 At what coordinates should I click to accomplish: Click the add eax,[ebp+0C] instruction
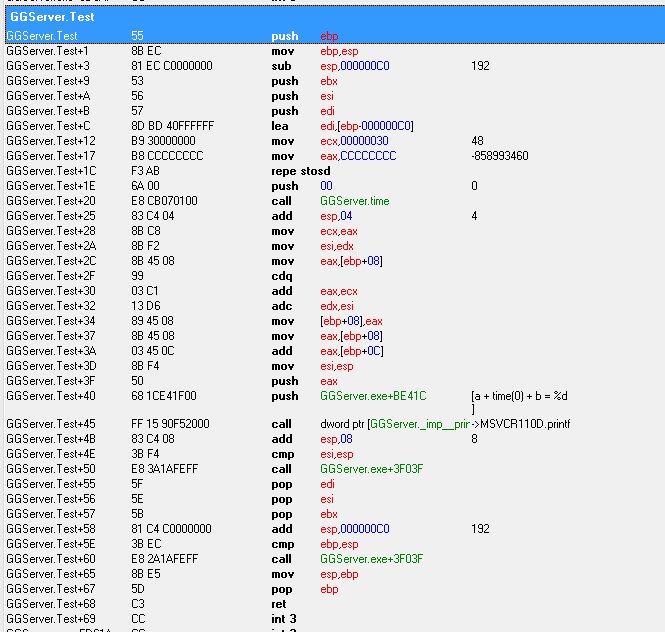click(327, 351)
